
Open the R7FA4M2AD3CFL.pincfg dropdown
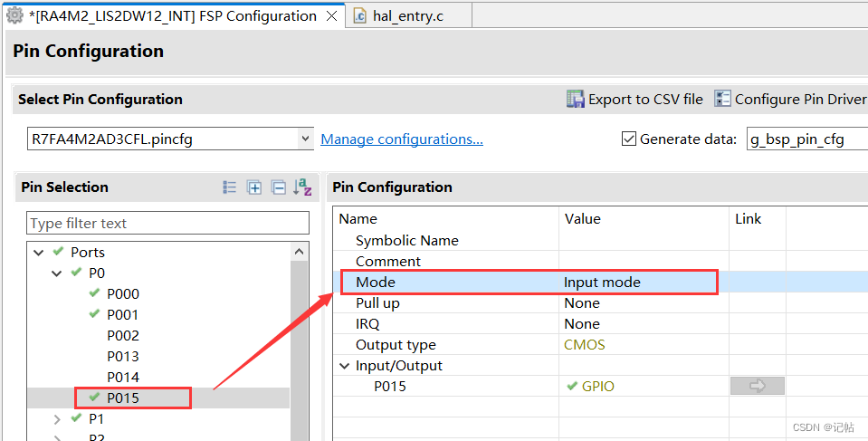click(305, 139)
